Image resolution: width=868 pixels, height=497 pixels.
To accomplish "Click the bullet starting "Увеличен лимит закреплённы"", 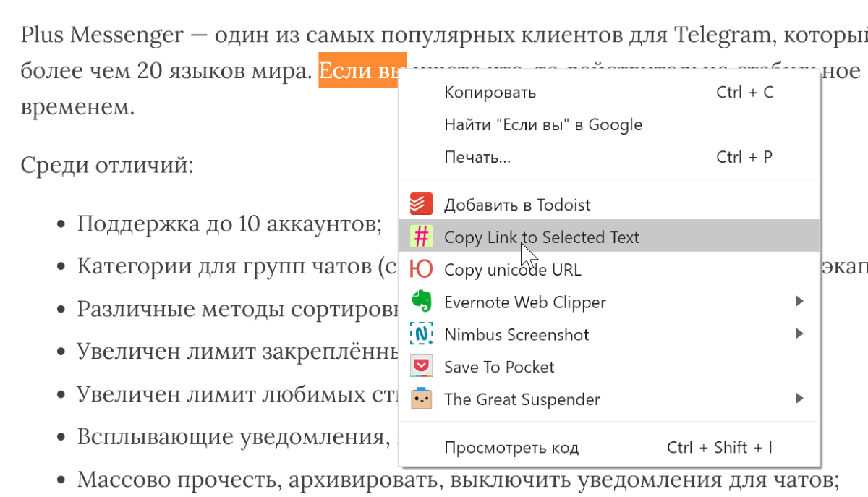I will pos(237,352).
